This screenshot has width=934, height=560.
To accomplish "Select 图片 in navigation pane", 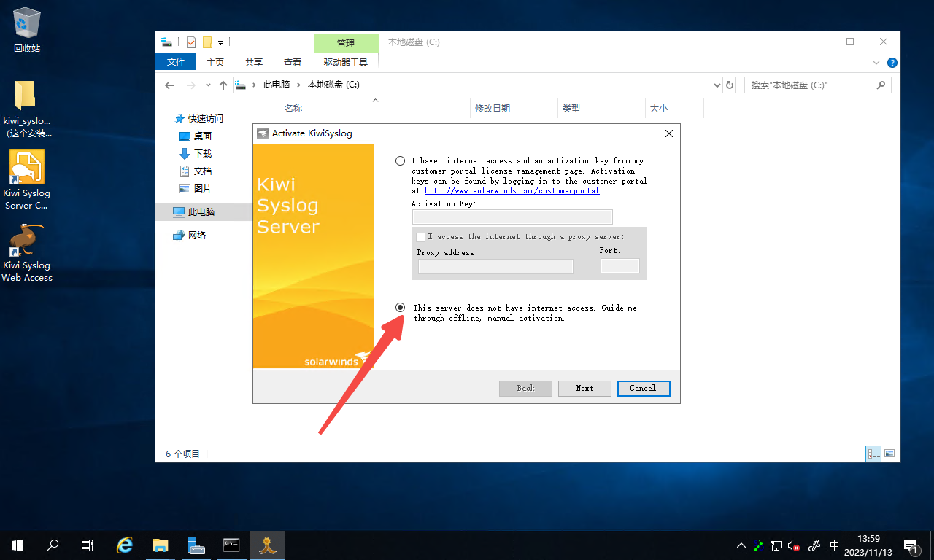I will (x=202, y=188).
